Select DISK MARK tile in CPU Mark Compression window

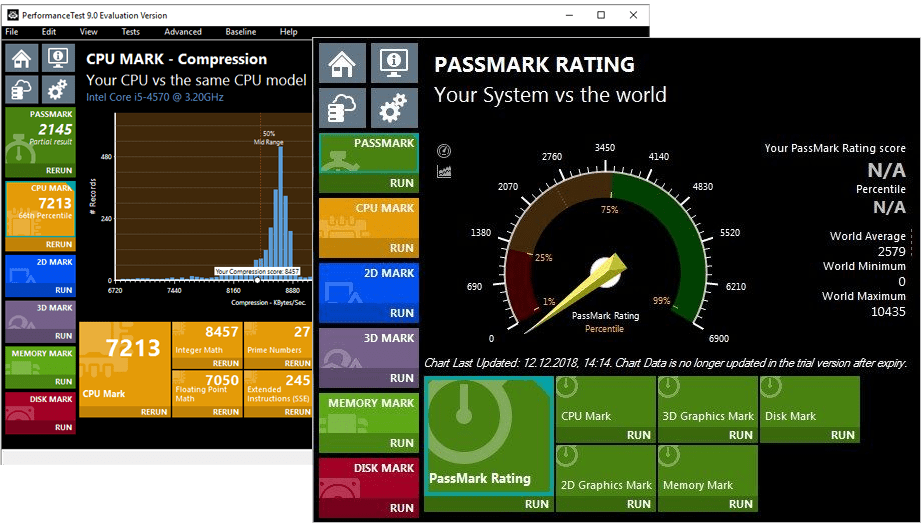[41, 413]
